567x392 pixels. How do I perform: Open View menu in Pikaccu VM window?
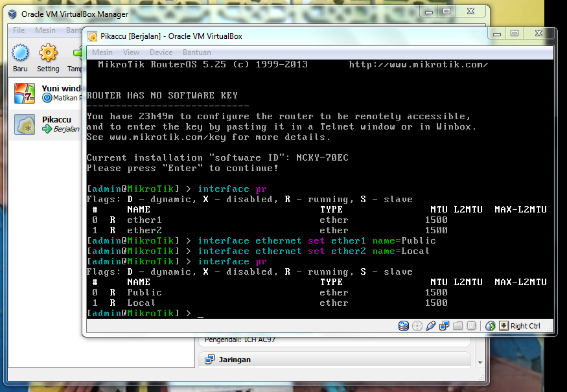click(x=131, y=52)
